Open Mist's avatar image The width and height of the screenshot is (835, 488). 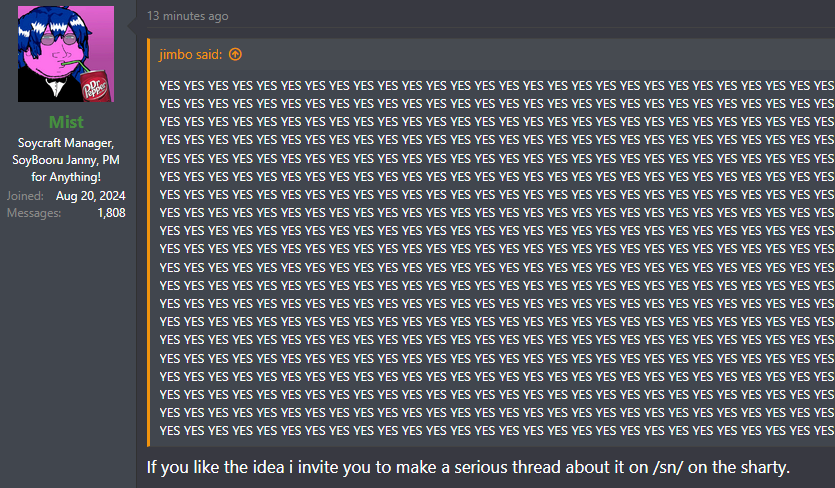(66, 54)
